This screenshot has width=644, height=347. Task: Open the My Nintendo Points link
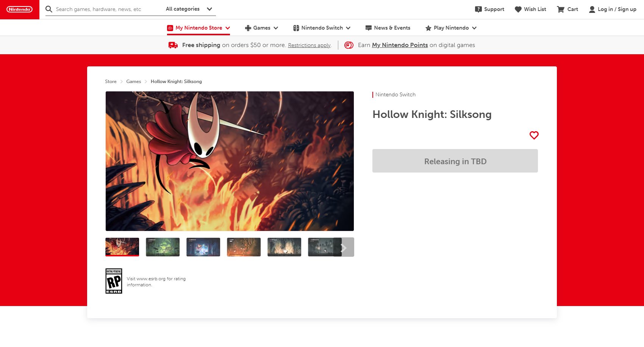point(400,45)
